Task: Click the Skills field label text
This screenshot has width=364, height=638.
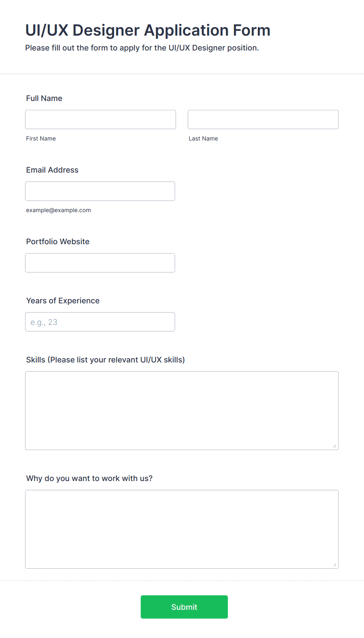Action: (106, 360)
